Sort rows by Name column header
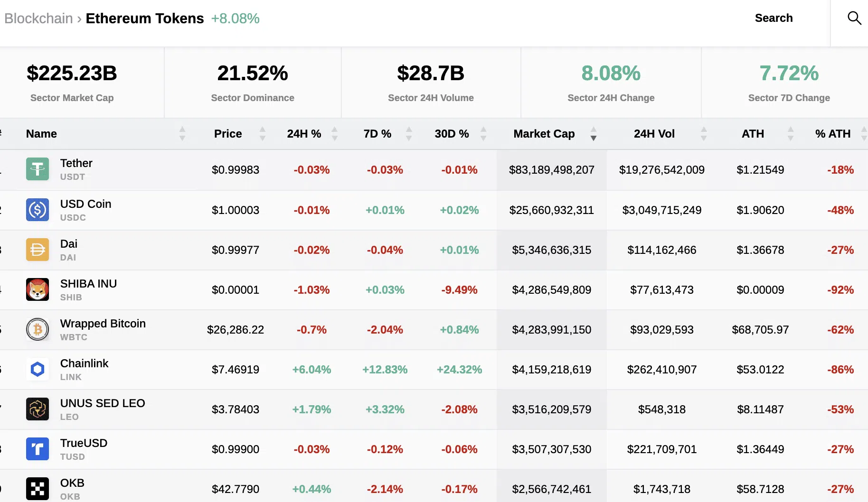 tap(41, 134)
